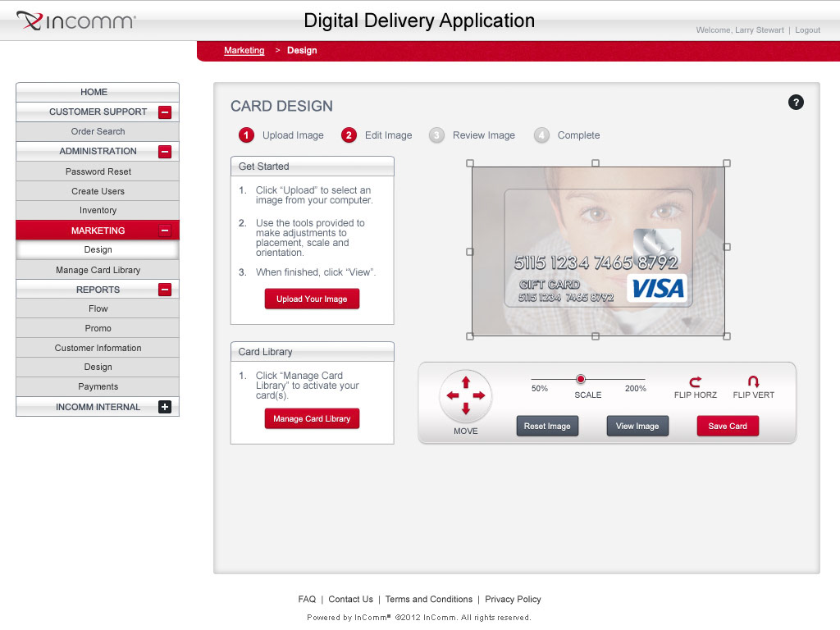Open Create Users page
The image size is (840, 630).
pos(98,191)
